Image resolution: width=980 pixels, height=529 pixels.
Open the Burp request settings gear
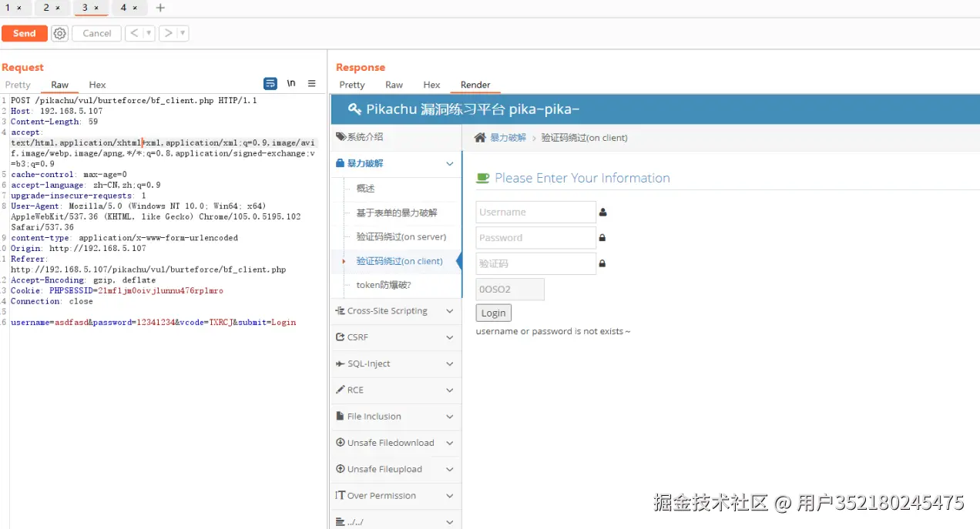tap(60, 33)
